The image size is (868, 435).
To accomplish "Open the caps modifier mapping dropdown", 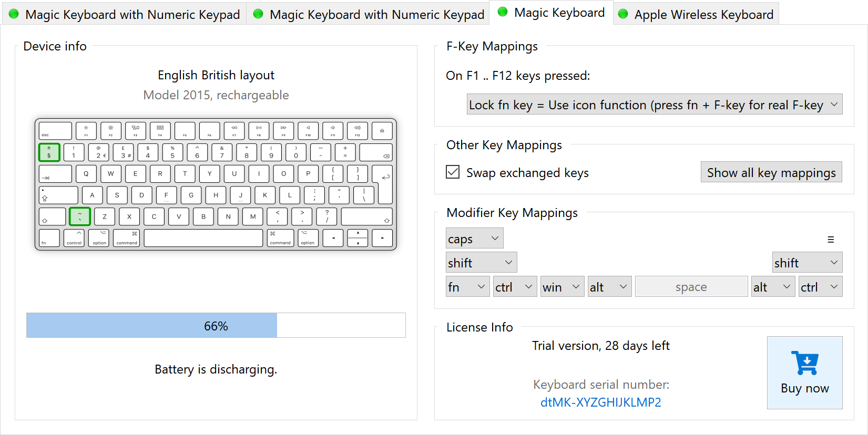I will pyautogui.click(x=474, y=239).
